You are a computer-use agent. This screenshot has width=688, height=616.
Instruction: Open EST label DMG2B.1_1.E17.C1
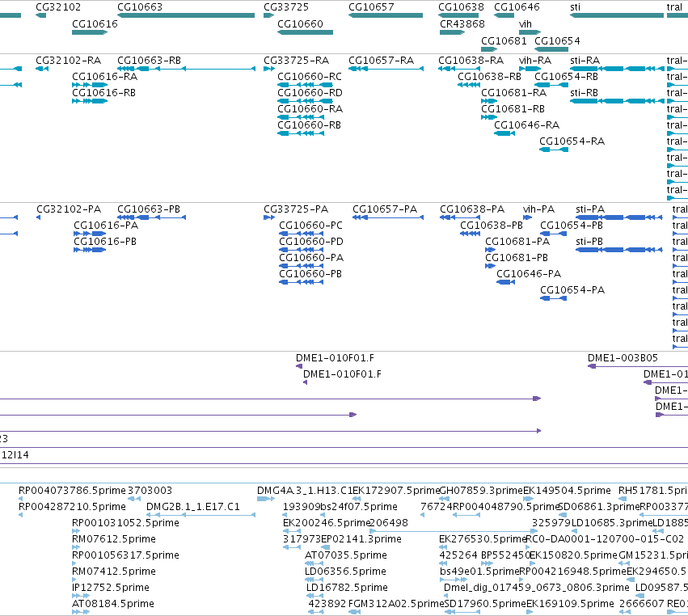193,506
